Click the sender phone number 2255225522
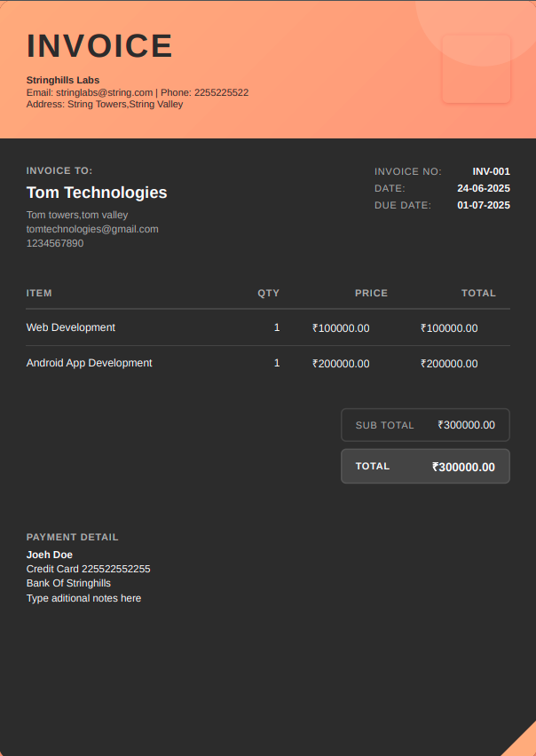Screen dimensions: 536x756 pos(221,92)
